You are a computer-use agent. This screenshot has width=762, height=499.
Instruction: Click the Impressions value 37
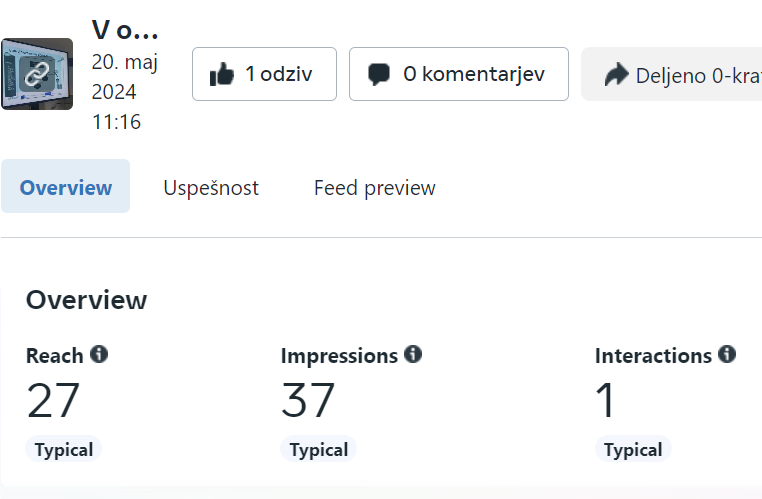pos(308,400)
